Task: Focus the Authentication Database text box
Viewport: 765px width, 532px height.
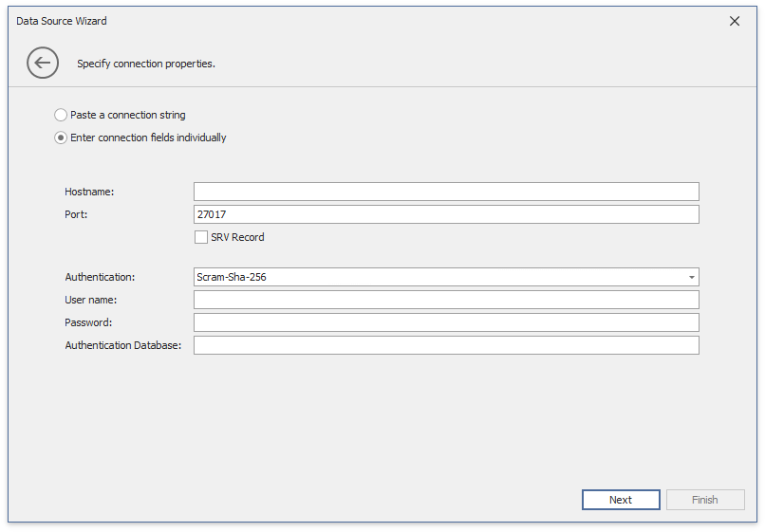Action: pos(446,345)
